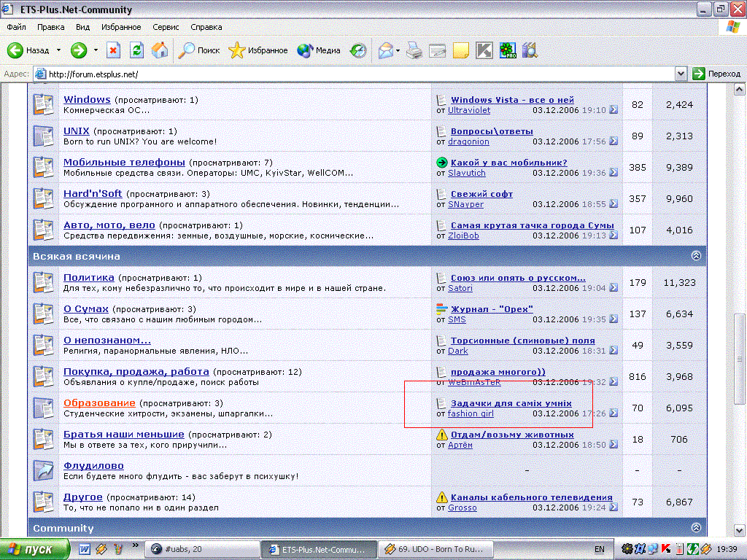Screen dimensions: 747x560
Task: Click the Print toolbar icon
Action: [x=414, y=50]
